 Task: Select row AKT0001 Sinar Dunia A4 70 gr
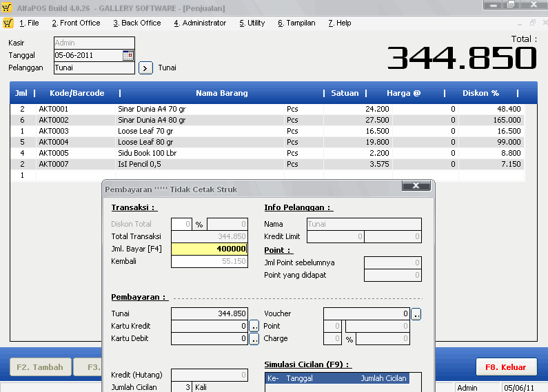[x=267, y=109]
